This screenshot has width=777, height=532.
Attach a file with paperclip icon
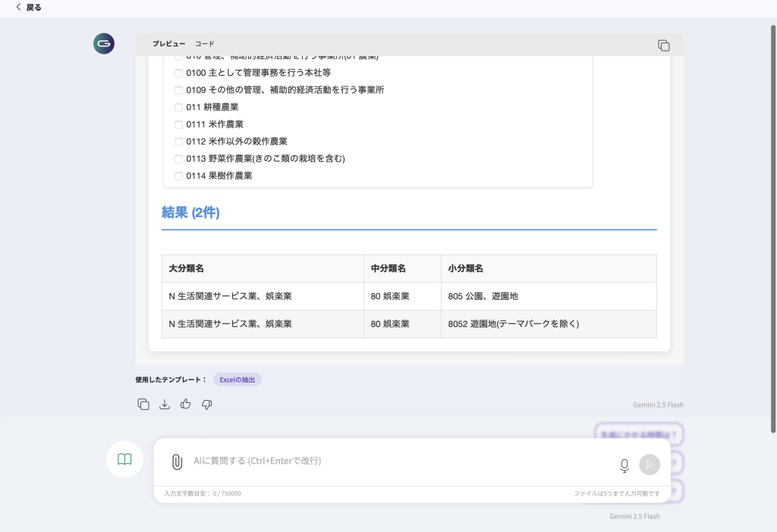point(176,461)
